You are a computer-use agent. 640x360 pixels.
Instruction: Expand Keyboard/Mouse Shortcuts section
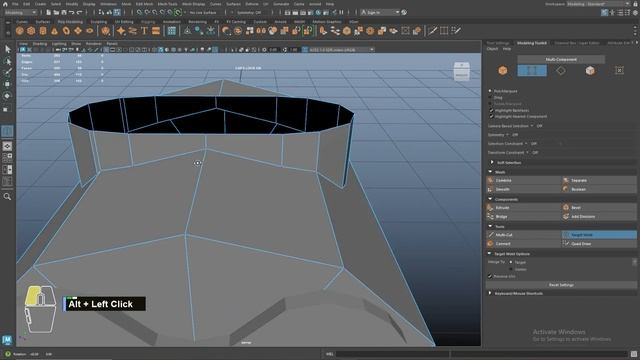click(x=490, y=293)
